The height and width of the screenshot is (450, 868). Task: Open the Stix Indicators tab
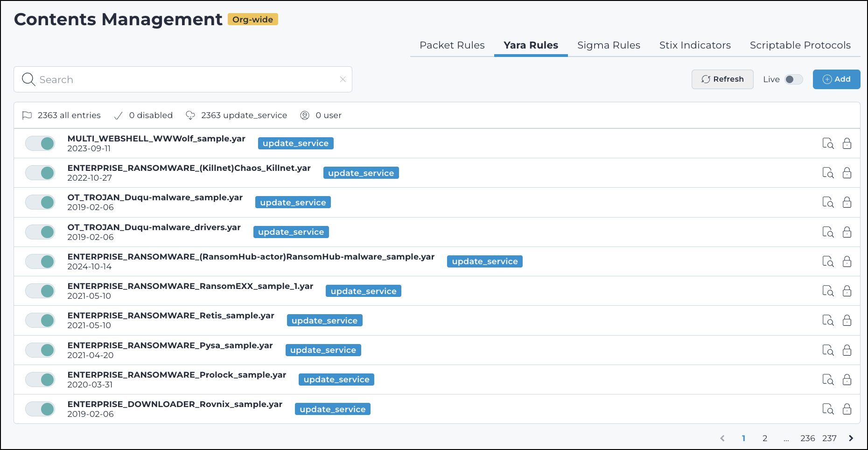(695, 45)
